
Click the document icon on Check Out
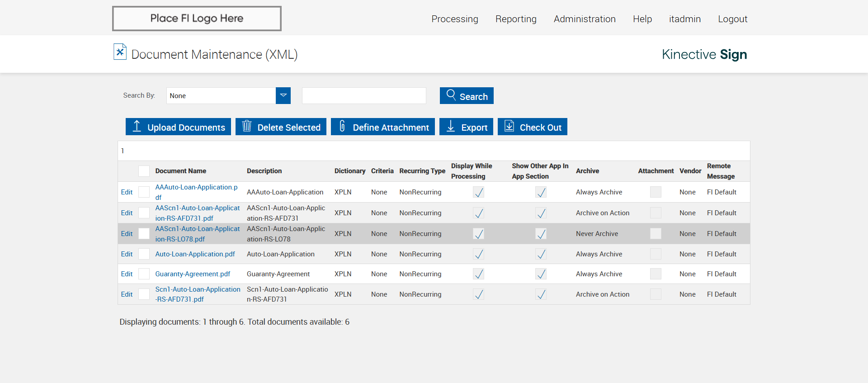tap(509, 127)
